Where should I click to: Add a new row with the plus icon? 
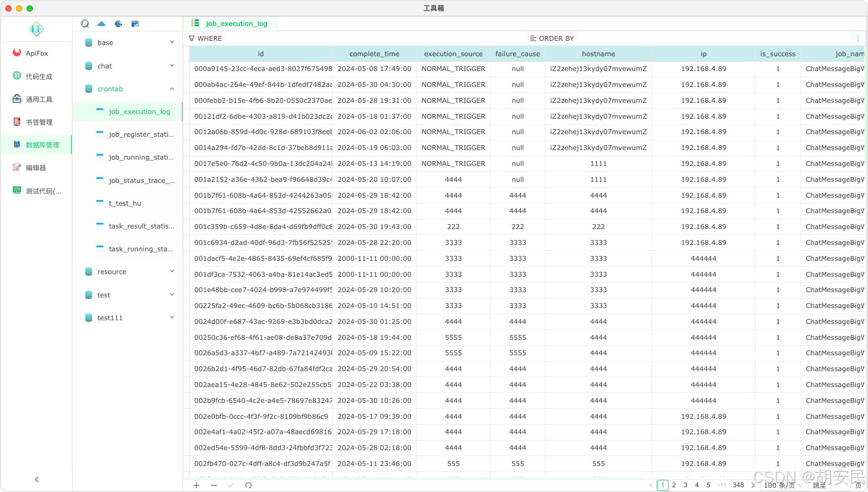pyautogui.click(x=196, y=485)
